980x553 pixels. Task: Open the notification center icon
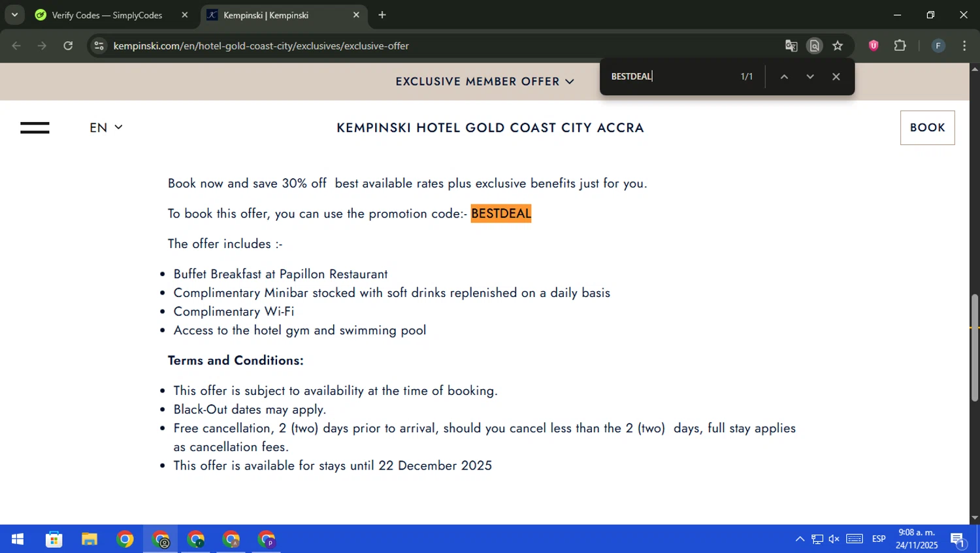(958, 539)
